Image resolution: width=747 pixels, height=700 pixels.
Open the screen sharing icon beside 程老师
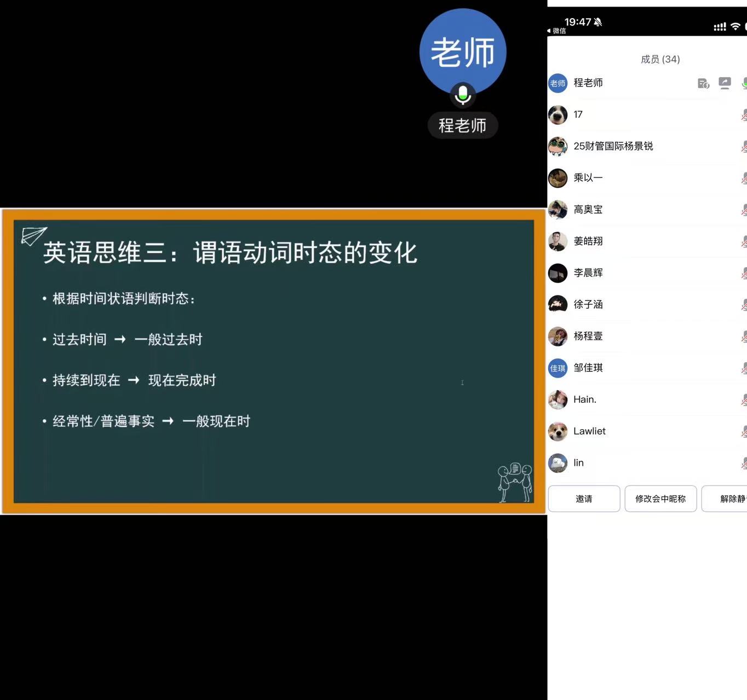(x=725, y=83)
